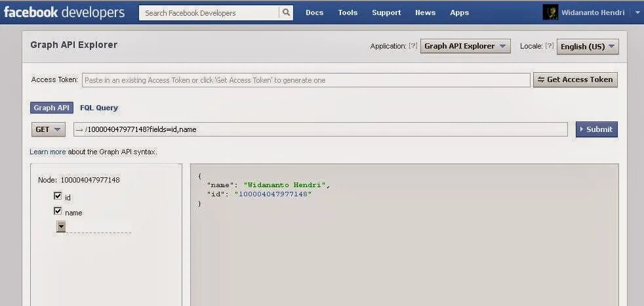Click the Application help [?] icon

413,46
